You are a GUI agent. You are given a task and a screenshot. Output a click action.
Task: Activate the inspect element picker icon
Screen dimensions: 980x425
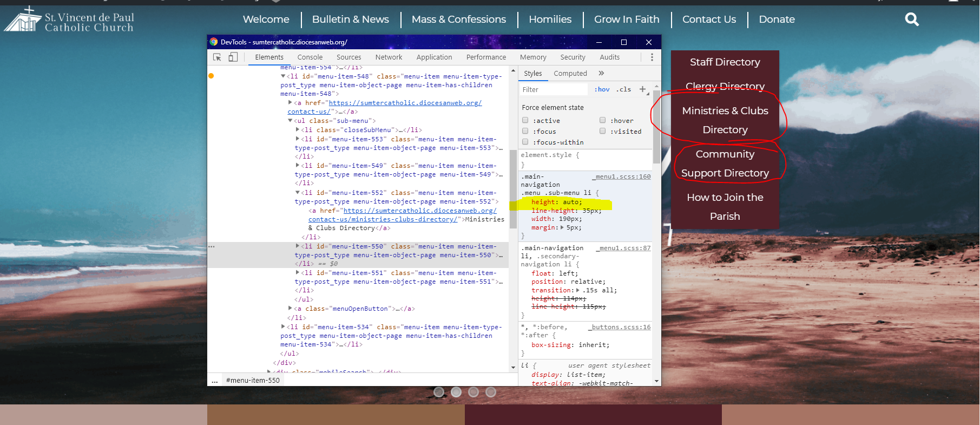tap(217, 57)
